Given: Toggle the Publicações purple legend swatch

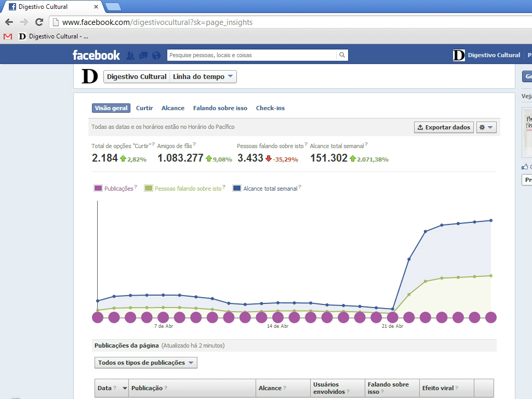Looking at the screenshot, I should pyautogui.click(x=98, y=188).
